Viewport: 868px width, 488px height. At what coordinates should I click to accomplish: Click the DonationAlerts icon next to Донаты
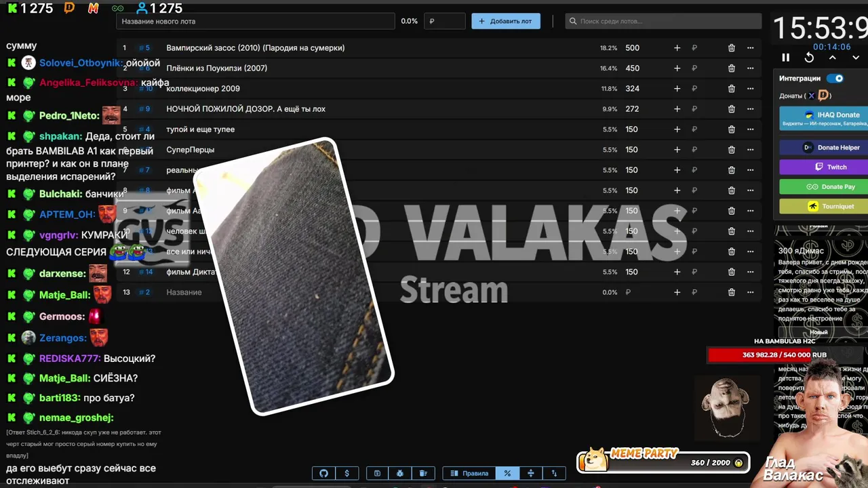[823, 96]
